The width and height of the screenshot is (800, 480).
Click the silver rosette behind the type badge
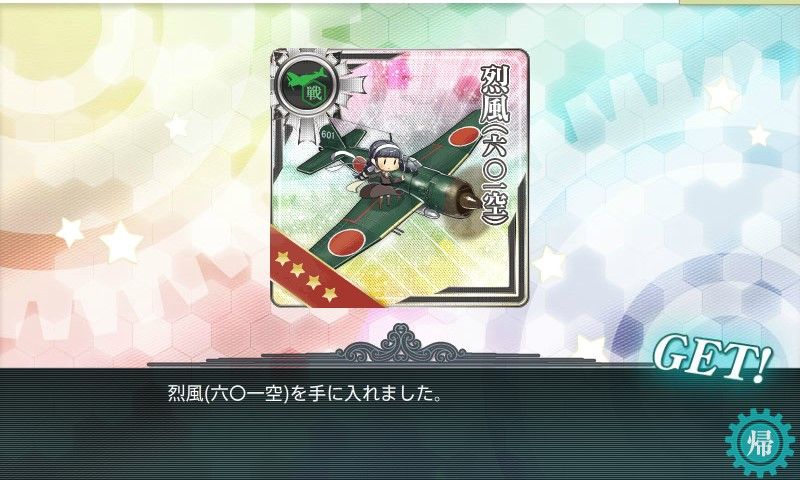[313, 89]
